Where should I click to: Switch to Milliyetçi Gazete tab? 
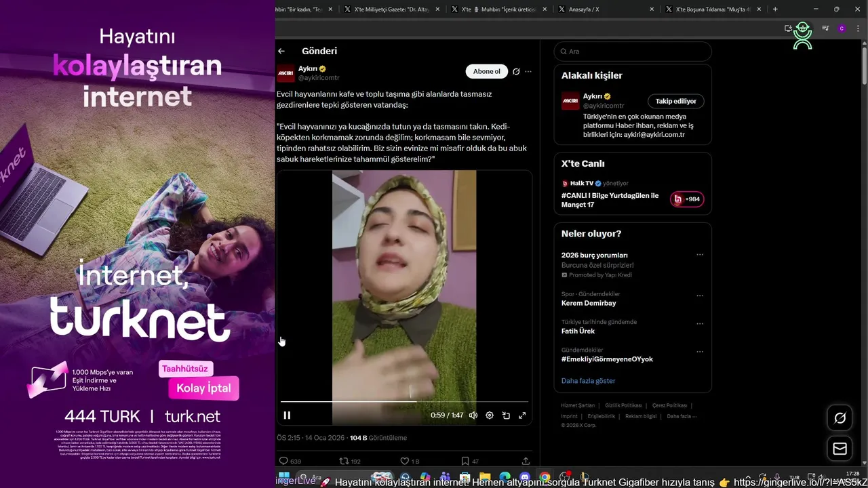click(391, 9)
